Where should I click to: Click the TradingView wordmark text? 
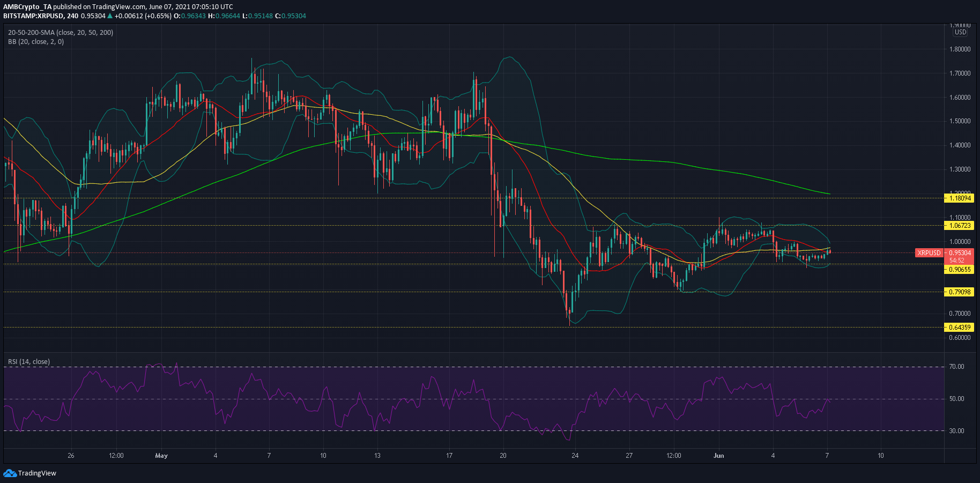37,473
